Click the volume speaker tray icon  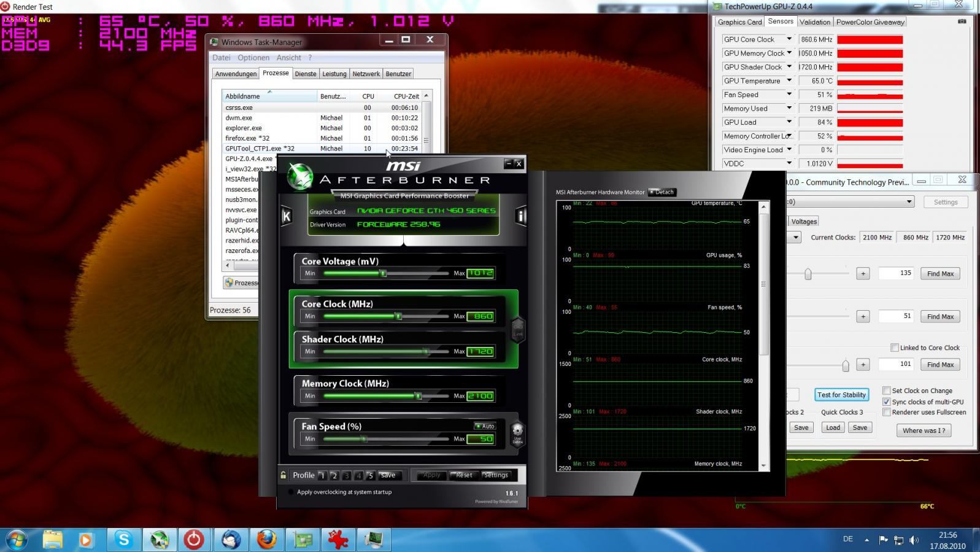pyautogui.click(x=914, y=540)
